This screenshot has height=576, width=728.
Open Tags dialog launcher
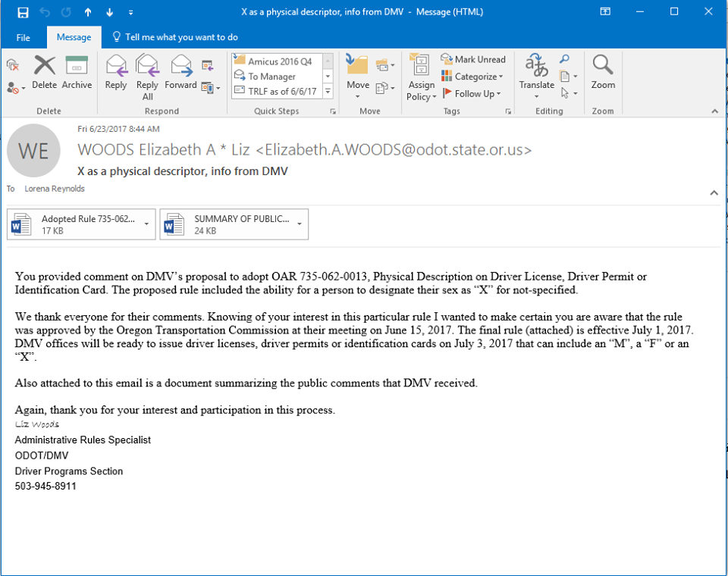pos(508,111)
